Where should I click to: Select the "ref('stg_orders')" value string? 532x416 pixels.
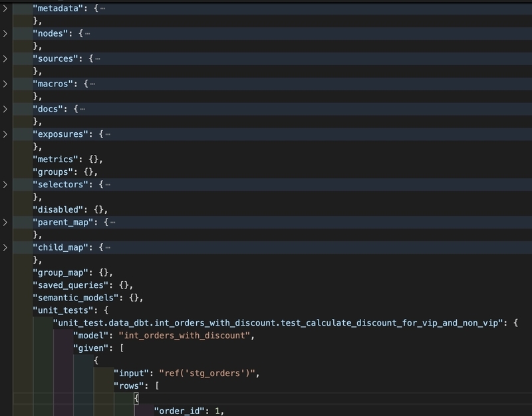207,373
